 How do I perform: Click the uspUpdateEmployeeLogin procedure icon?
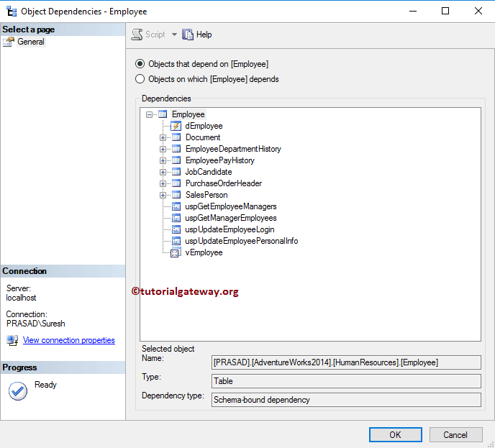pos(176,229)
